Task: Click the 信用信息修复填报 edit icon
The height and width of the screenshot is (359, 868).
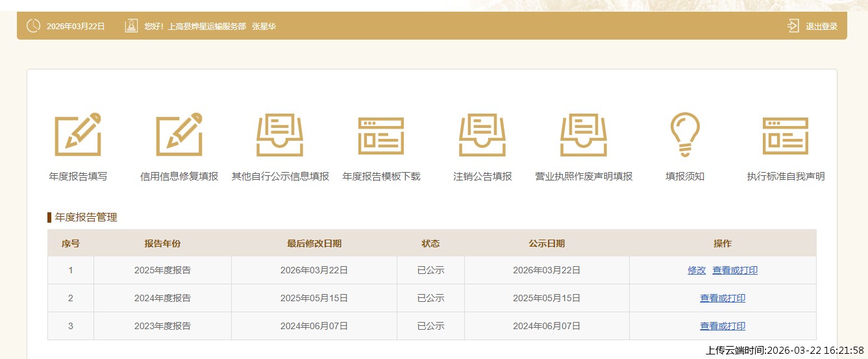Action: (x=179, y=134)
